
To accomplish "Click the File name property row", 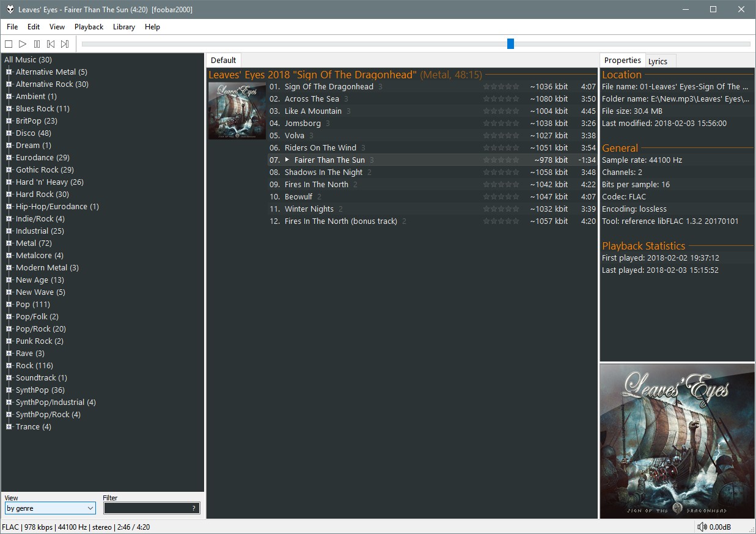I will [677, 87].
